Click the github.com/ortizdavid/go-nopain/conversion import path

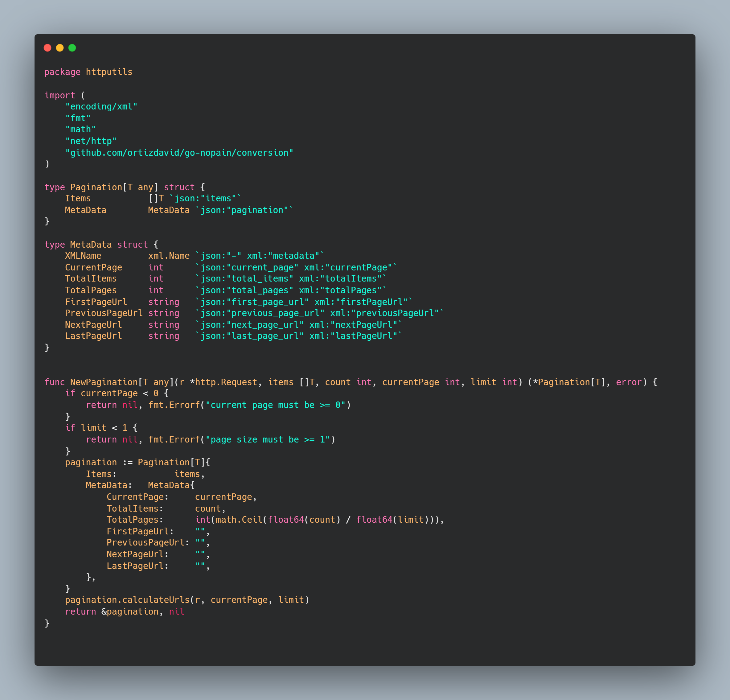tap(179, 153)
